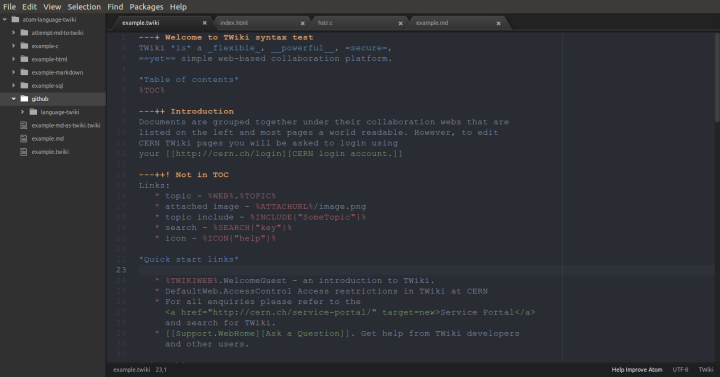Select the example-html folder label
The width and height of the screenshot is (720, 377).
pyautogui.click(x=49, y=59)
